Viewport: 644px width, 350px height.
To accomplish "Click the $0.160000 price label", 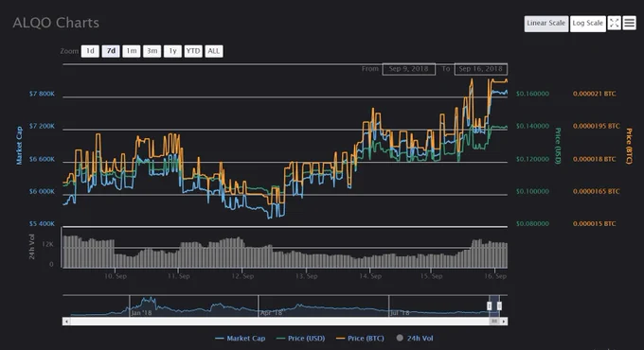I will (532, 94).
